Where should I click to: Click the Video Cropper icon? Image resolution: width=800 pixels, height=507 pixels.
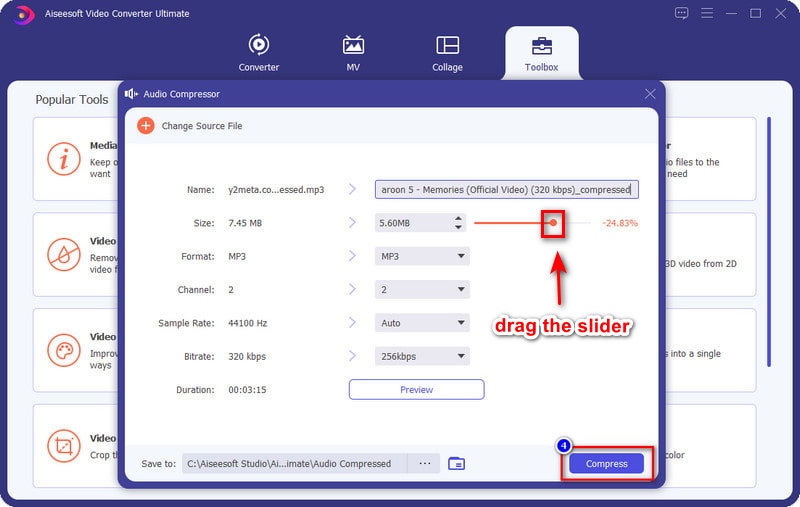65,447
